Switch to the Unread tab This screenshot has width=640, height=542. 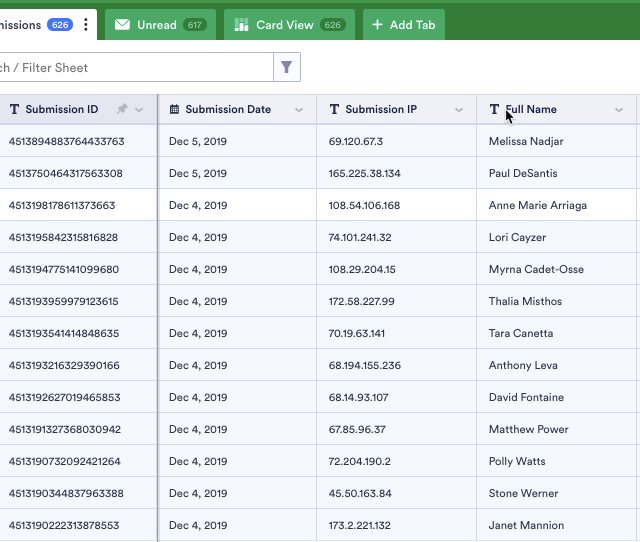[160, 25]
